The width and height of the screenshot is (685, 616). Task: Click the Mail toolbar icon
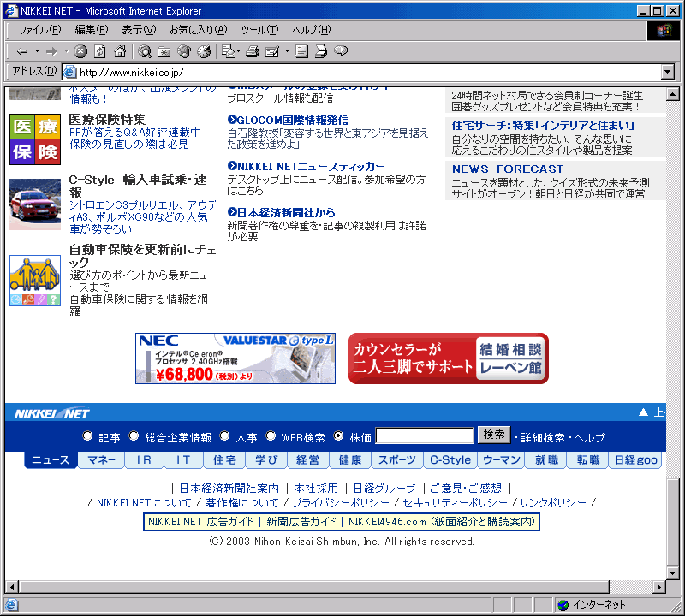coord(228,51)
